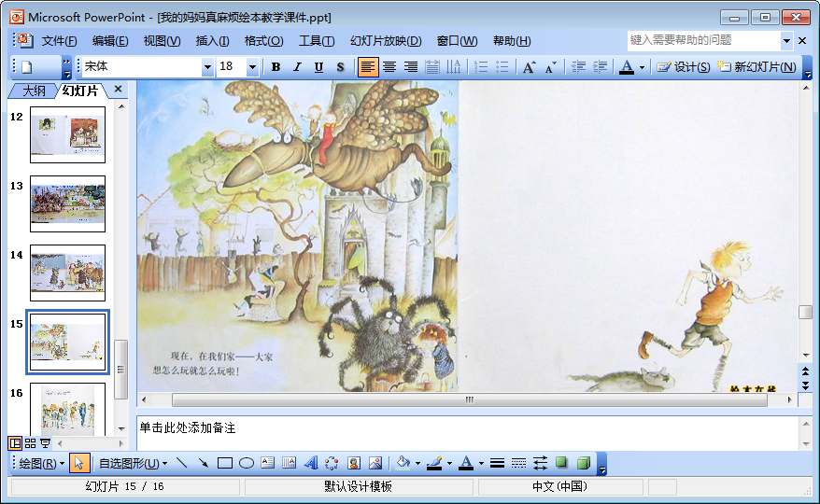
Task: Open the 窗口(W) menu
Action: pyautogui.click(x=457, y=41)
